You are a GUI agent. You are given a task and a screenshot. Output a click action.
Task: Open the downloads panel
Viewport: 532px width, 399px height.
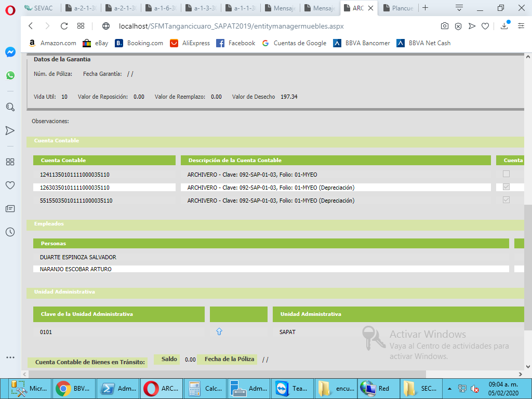coord(504,26)
